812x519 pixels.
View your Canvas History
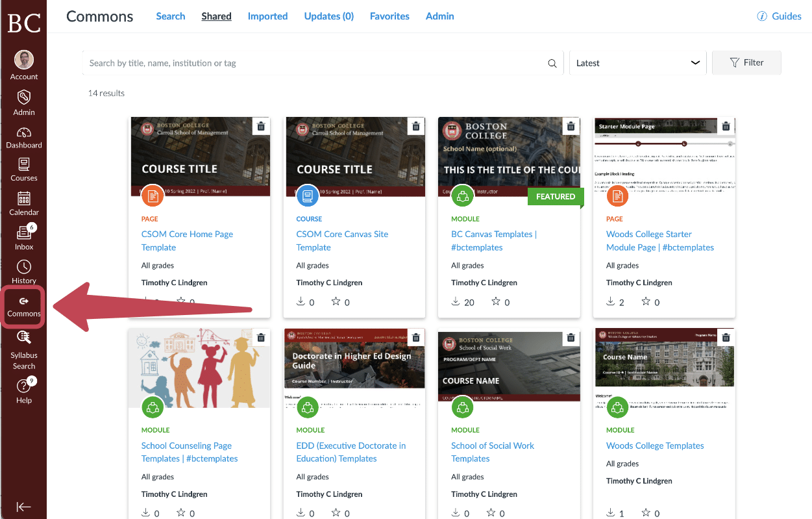(23, 272)
